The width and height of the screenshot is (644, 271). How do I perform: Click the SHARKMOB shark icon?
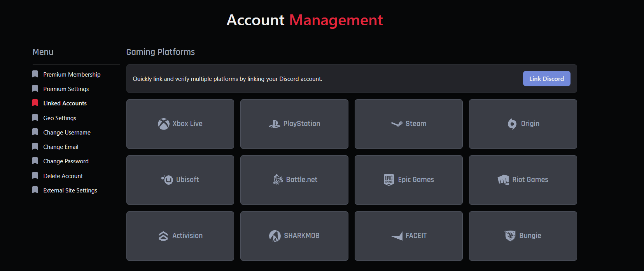pos(275,236)
